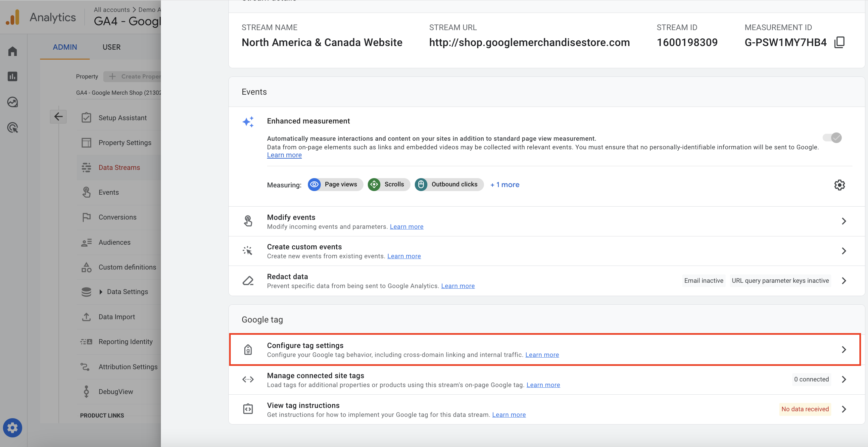Open Audiences in the admin menu
The image size is (868, 447).
pyautogui.click(x=119, y=242)
